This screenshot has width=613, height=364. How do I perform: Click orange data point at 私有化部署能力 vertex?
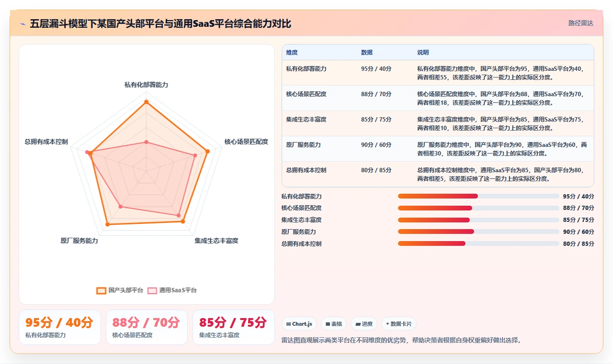click(x=147, y=102)
